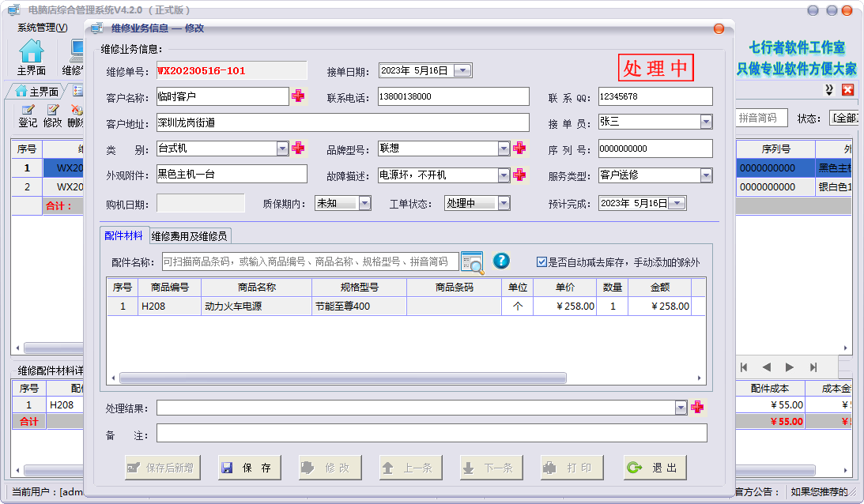Go to last record navigation arrow
864x504 pixels.
pyautogui.click(x=813, y=367)
